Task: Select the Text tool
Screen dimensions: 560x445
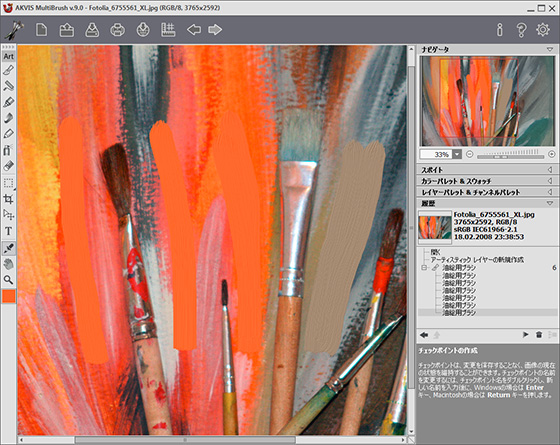Action: (x=9, y=231)
